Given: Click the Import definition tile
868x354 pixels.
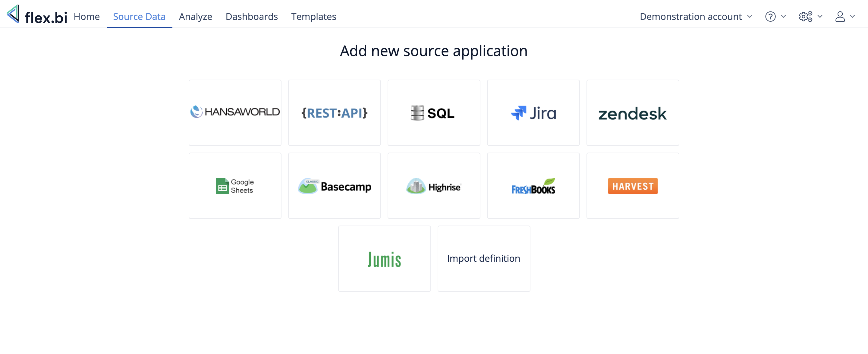Looking at the screenshot, I should [x=483, y=259].
